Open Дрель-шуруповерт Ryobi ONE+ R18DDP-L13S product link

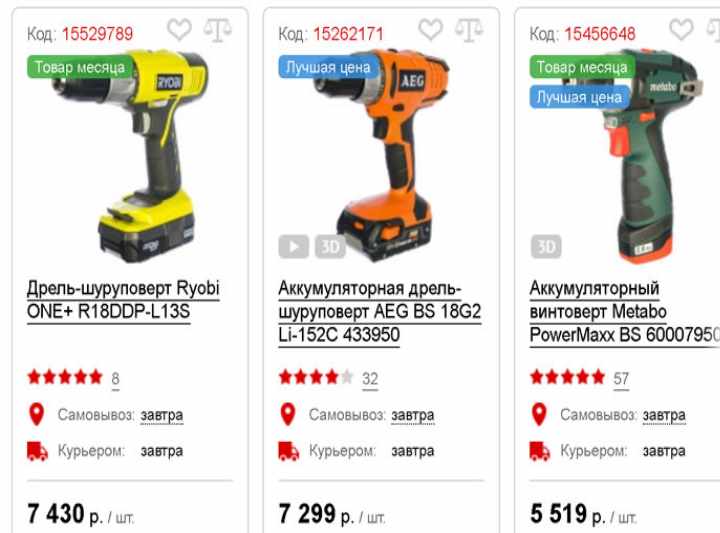[123, 300]
